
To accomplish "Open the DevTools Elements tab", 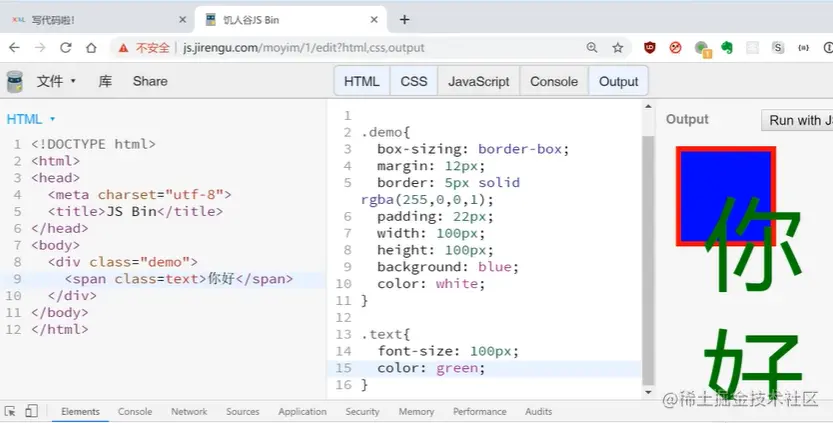I will [x=80, y=411].
